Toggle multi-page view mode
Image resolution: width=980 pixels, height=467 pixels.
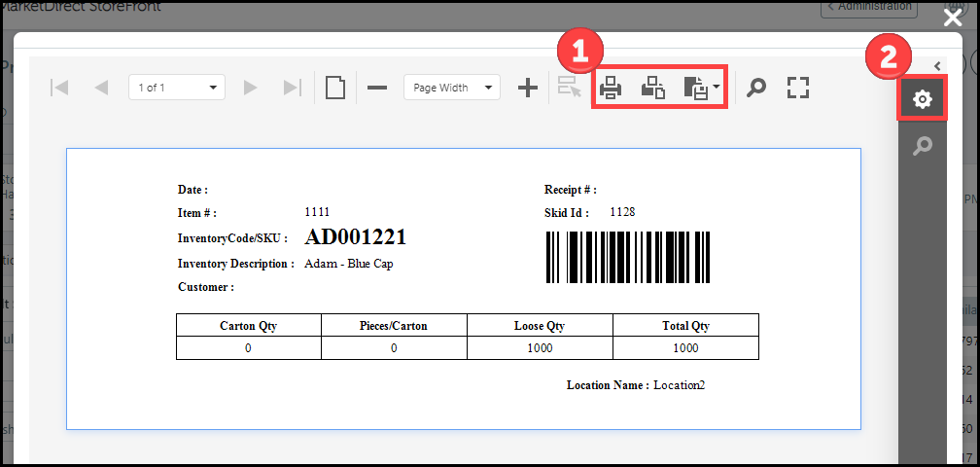(334, 88)
